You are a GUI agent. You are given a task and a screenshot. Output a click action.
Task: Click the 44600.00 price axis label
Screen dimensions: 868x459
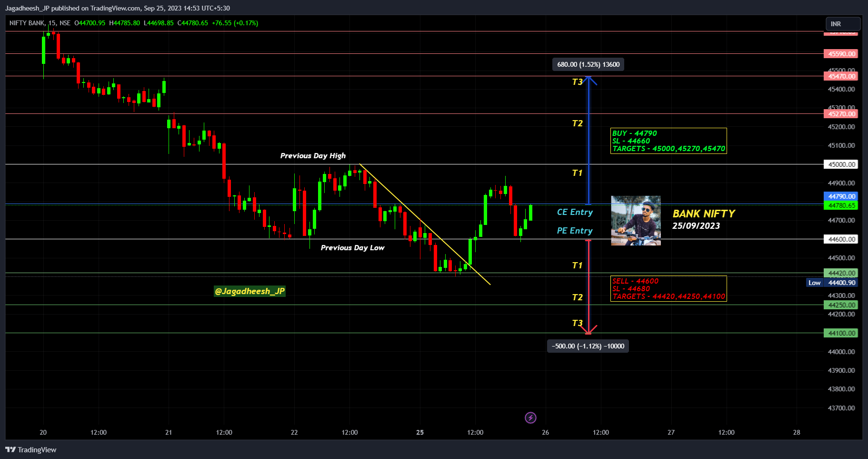(841, 239)
